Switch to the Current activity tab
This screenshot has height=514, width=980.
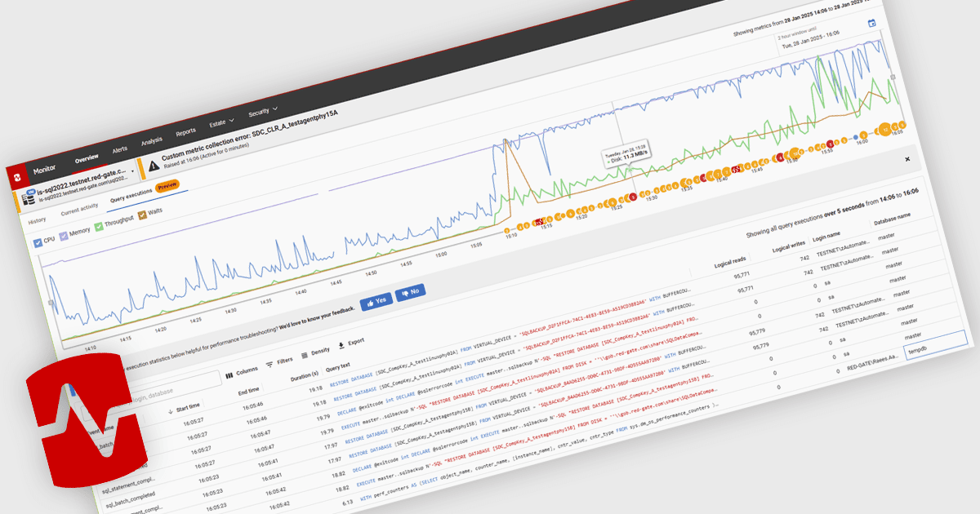tap(80, 210)
